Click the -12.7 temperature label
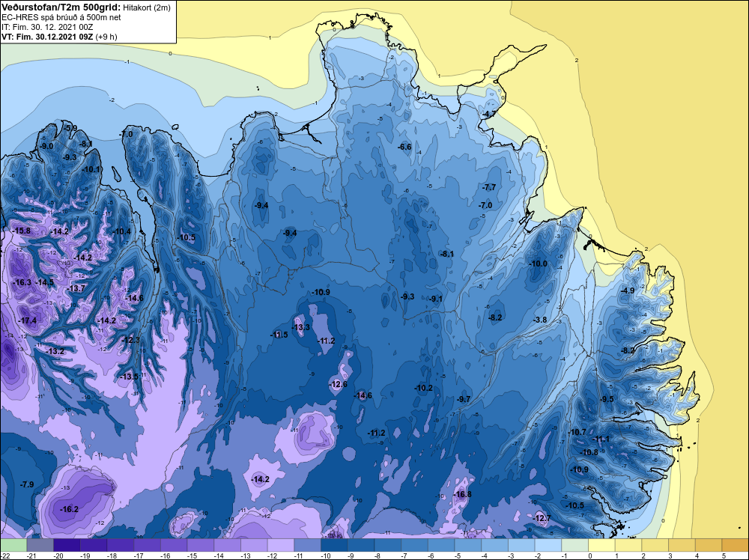 point(542,518)
